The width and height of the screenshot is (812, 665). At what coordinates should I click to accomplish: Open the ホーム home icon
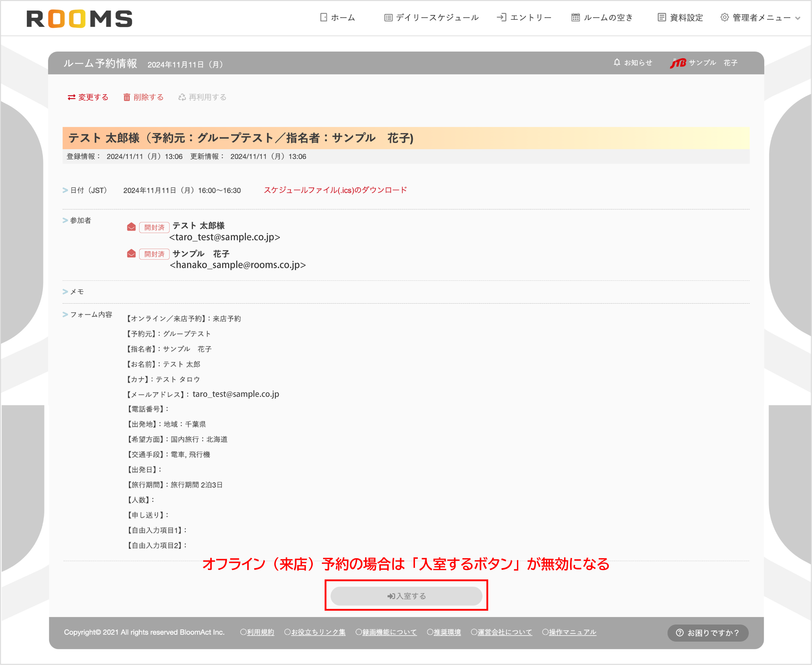pos(324,17)
